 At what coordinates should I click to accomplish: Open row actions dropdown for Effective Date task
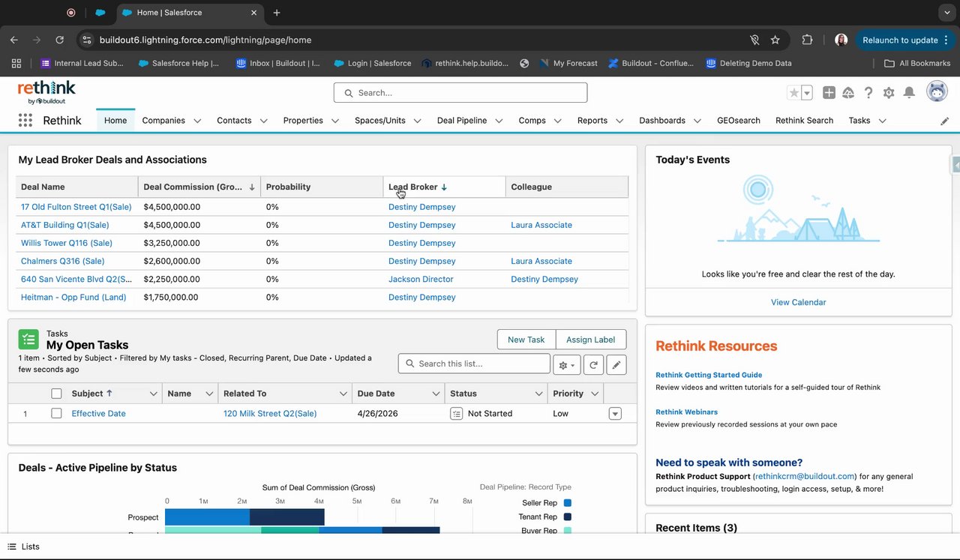tap(615, 414)
